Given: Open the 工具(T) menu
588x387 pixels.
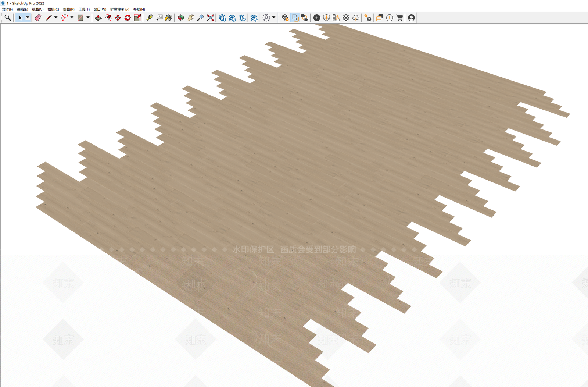Looking at the screenshot, I should click(x=84, y=10).
